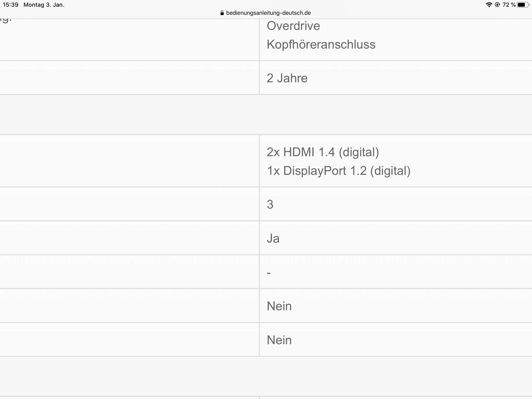Tap the empty section header above HDMI row
Screen dimensions: 532x399
(x=266, y=115)
